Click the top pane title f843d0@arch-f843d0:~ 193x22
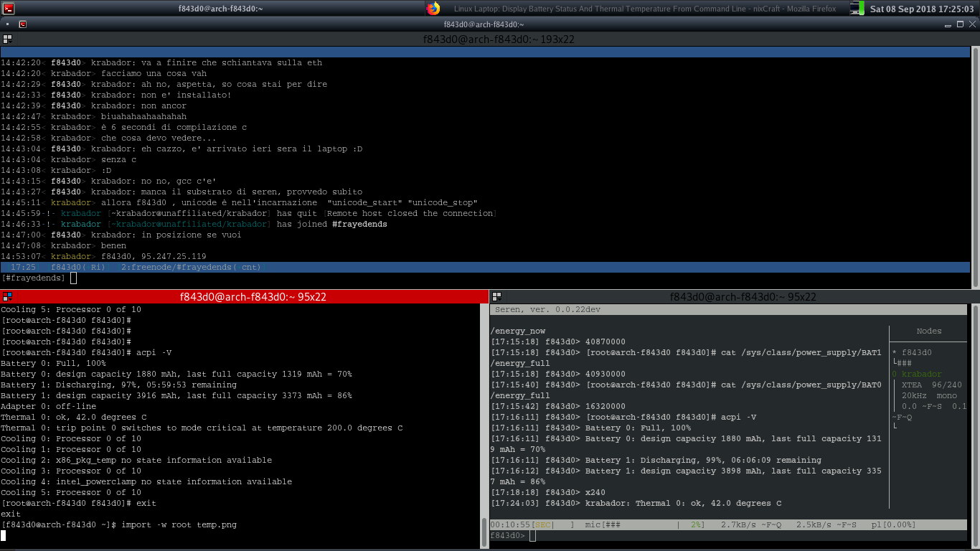 [499, 39]
